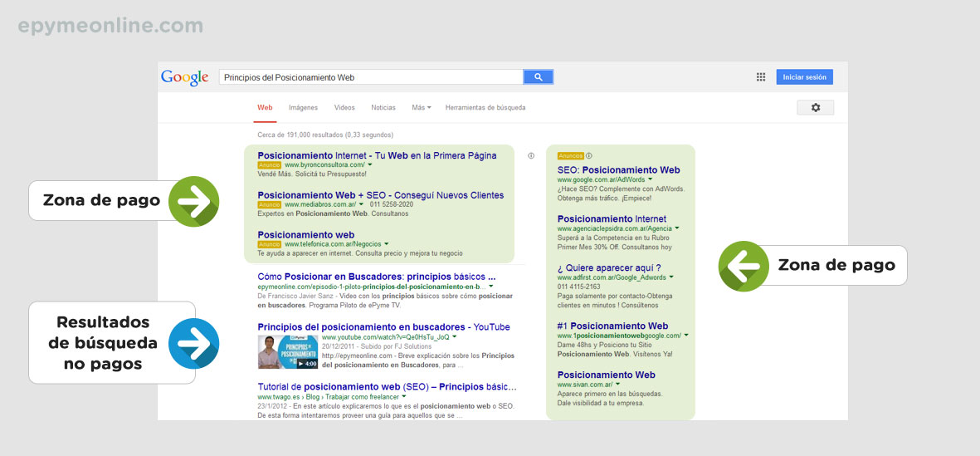Open the sivan.com.ar ad Posicionamiento Web

[607, 375]
